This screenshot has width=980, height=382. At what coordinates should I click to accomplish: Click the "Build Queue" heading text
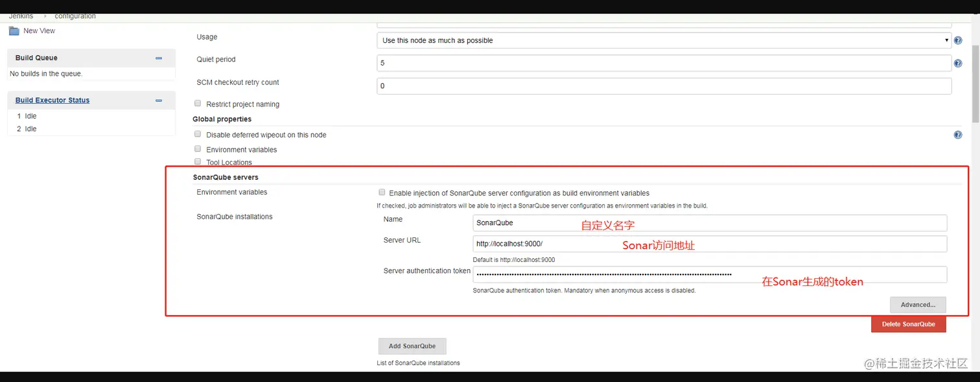coord(36,58)
